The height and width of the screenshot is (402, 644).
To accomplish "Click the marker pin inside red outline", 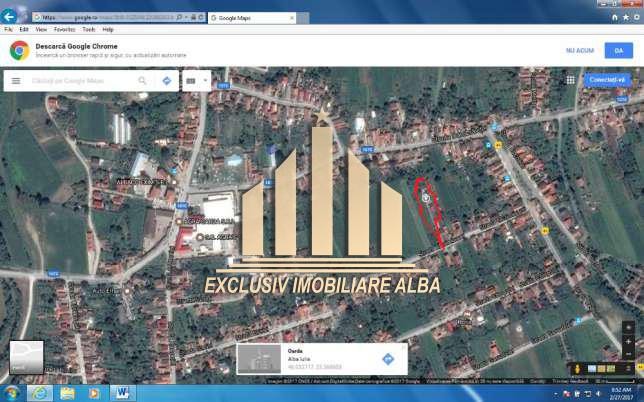I will (426, 198).
